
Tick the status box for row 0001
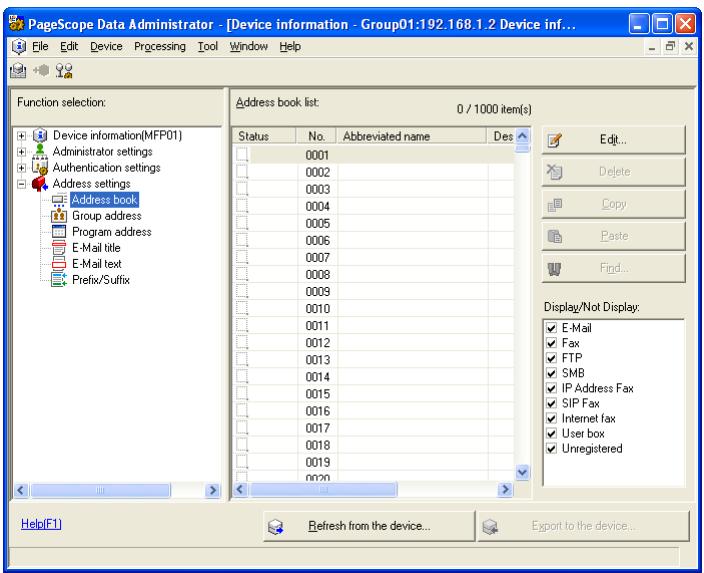tap(242, 154)
